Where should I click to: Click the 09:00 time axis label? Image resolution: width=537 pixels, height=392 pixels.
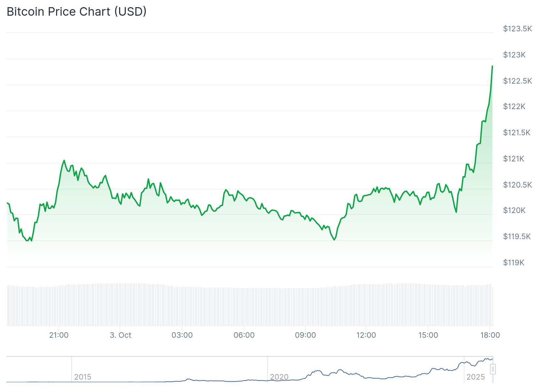coord(305,335)
